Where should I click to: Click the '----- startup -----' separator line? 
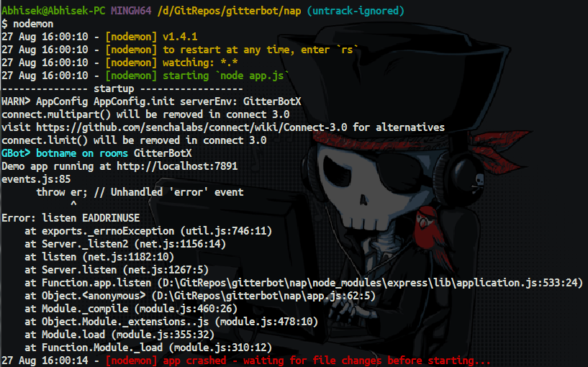pos(122,89)
